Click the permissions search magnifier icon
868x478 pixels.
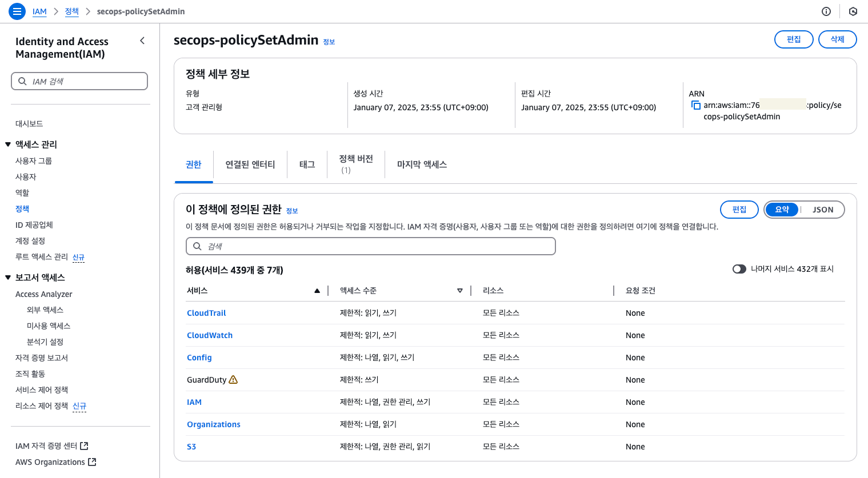pos(197,246)
